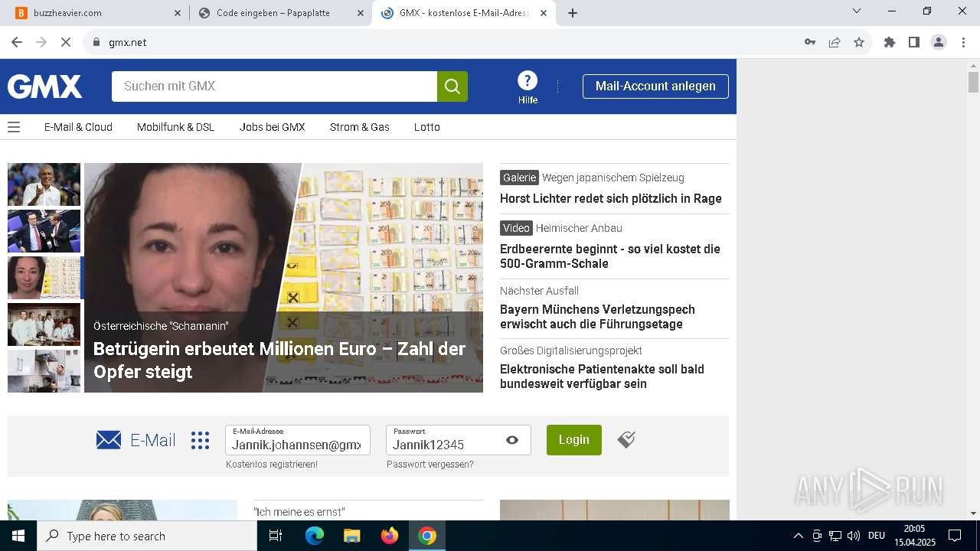Stop loading the page

point(66,42)
